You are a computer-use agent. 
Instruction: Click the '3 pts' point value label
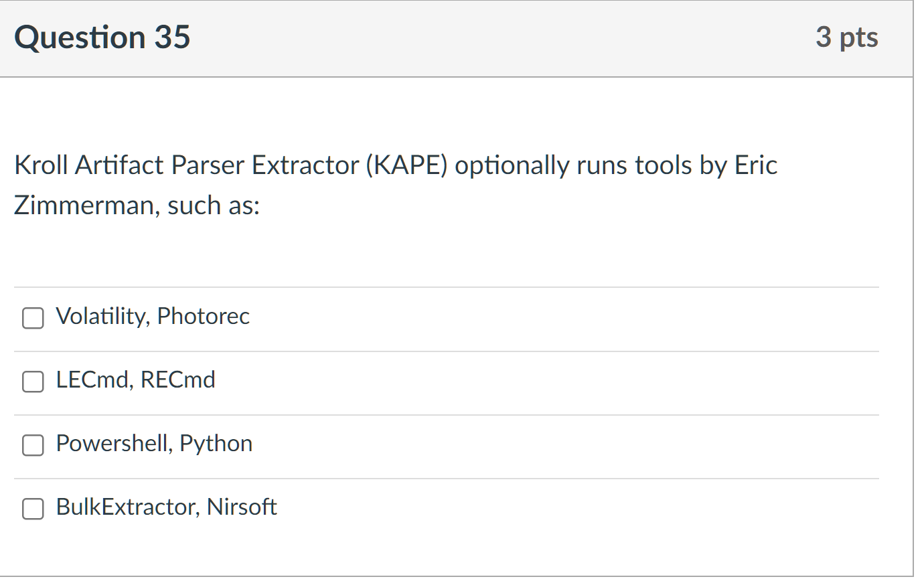coord(847,37)
